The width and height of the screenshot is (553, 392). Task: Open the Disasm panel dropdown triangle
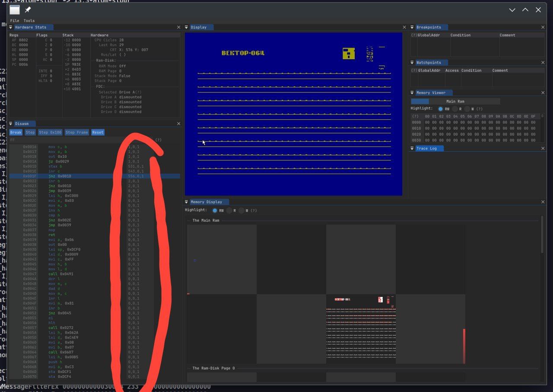(x=12, y=124)
